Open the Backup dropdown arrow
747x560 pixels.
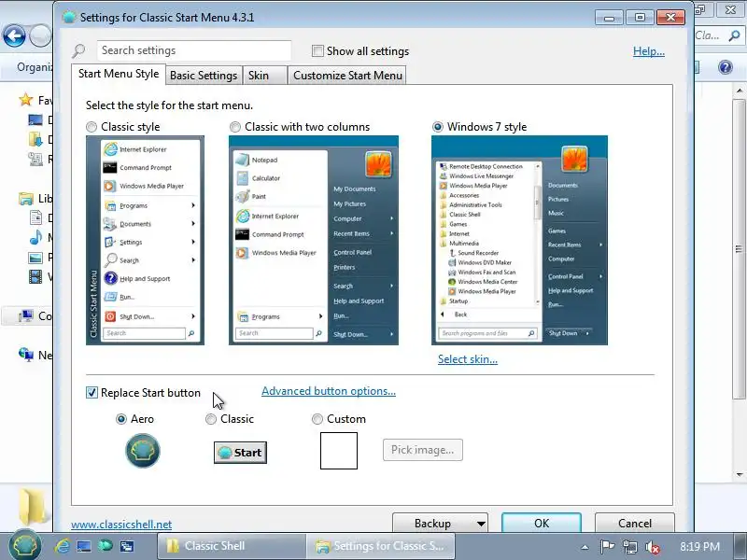481,524
